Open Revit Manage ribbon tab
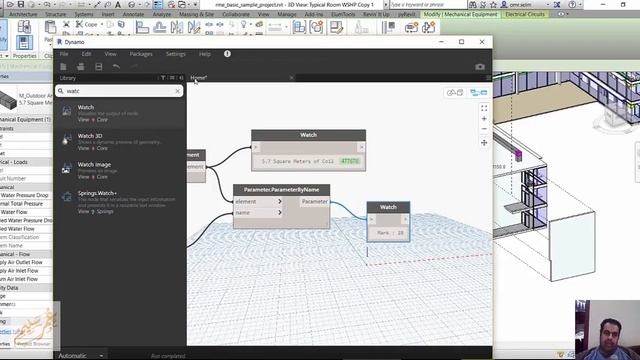The width and height of the screenshot is (640, 360). [287, 14]
